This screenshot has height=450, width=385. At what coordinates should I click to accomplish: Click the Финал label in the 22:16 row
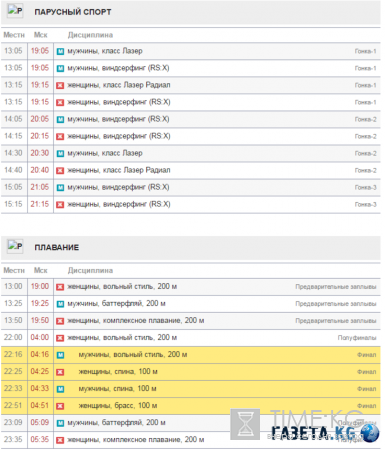point(367,355)
